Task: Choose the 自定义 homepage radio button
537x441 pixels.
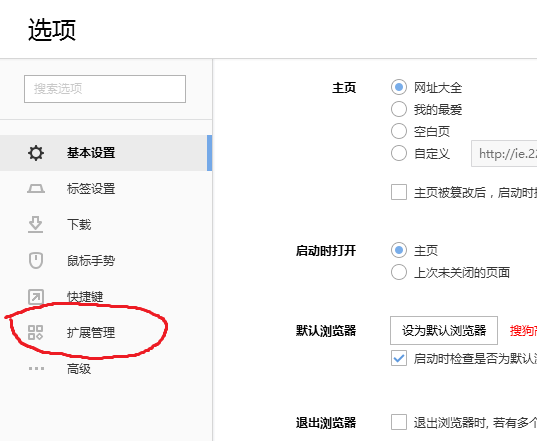Action: 399,153
